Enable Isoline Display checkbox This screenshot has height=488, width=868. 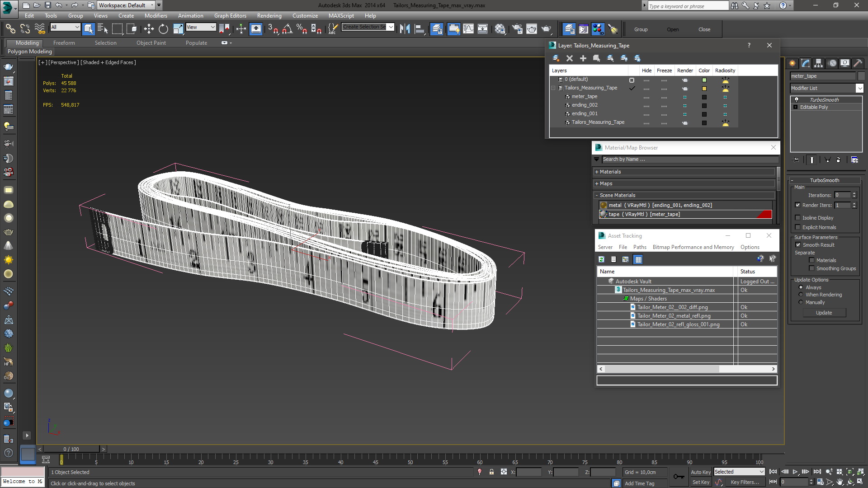(x=798, y=218)
